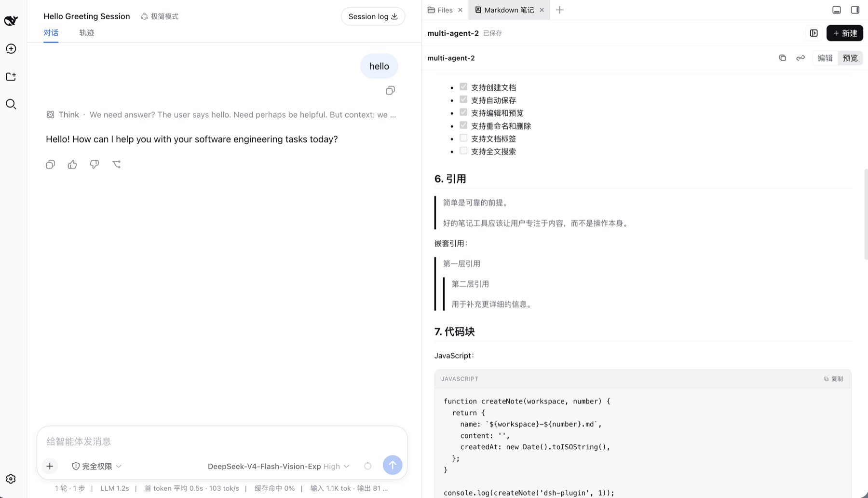Click the whale app logo in the sidebar

[x=11, y=20]
